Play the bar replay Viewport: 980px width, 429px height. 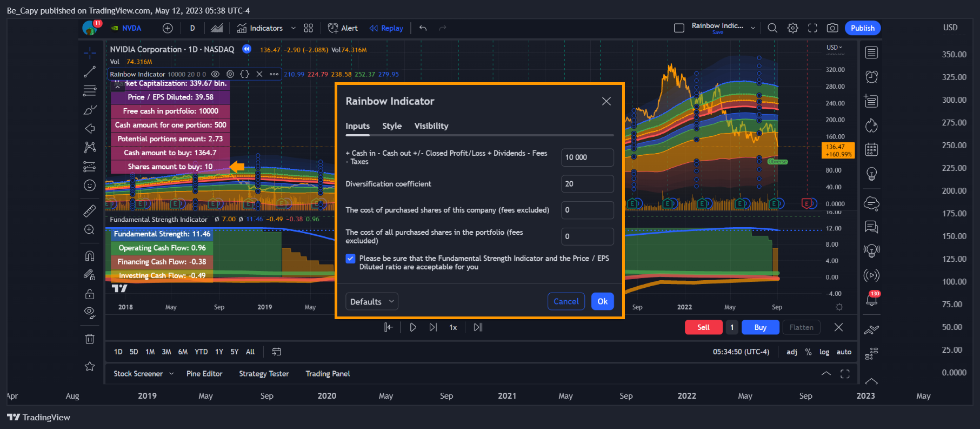click(x=413, y=327)
